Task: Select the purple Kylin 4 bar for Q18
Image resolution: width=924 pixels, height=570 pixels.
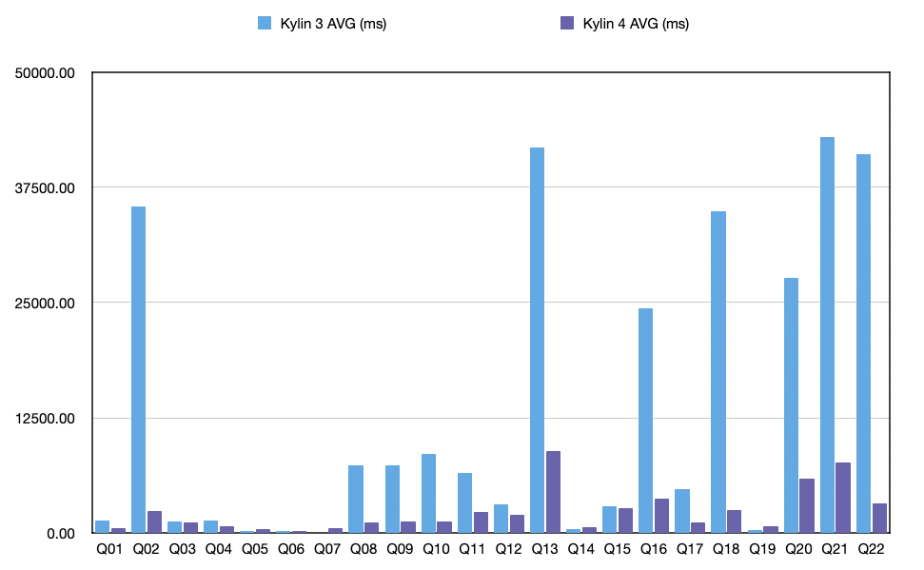Action: (x=735, y=521)
